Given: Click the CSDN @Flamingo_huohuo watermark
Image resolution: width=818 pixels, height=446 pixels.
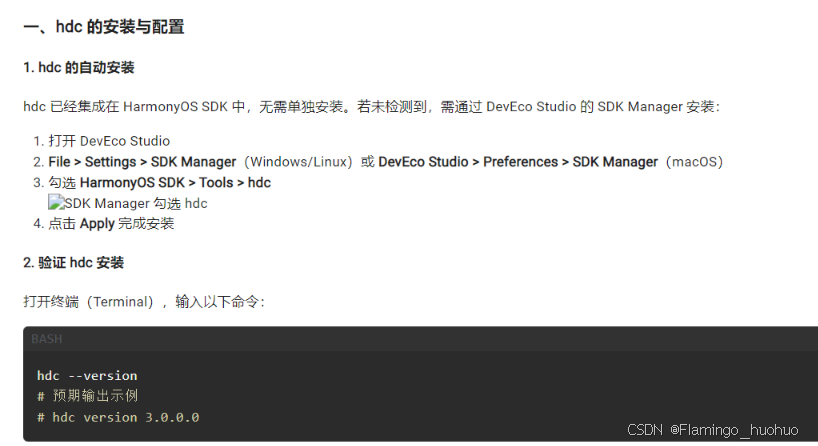Looking at the screenshot, I should pos(712,430).
